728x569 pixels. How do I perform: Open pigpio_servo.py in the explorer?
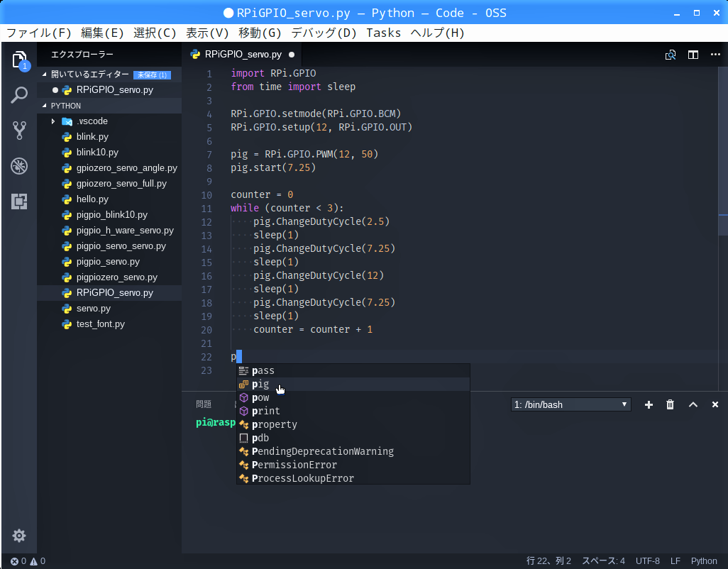[x=109, y=262]
